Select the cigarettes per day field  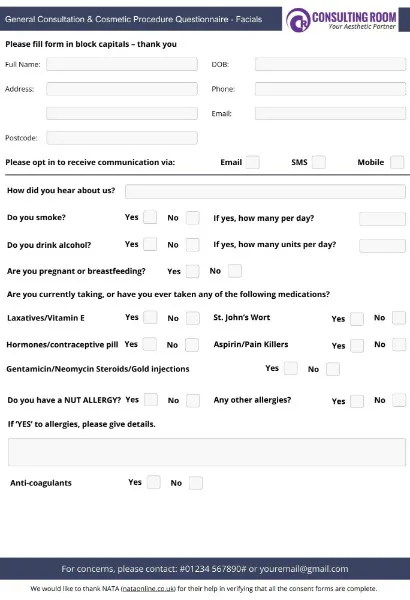coord(382,219)
